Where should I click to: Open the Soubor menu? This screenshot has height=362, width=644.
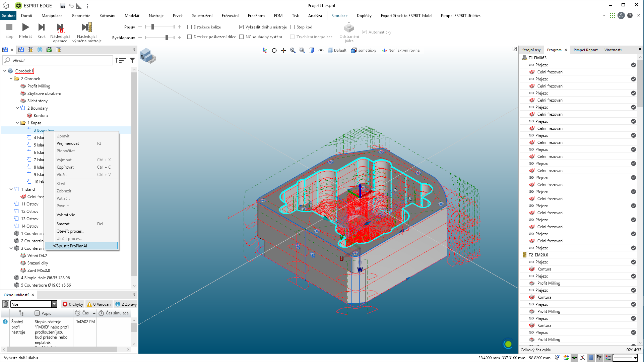click(8, 16)
